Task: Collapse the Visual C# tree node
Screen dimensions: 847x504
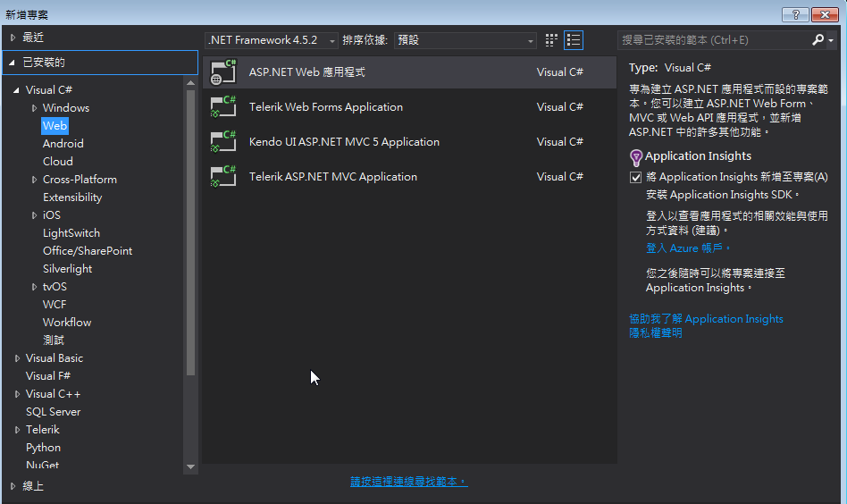Action: 16,90
